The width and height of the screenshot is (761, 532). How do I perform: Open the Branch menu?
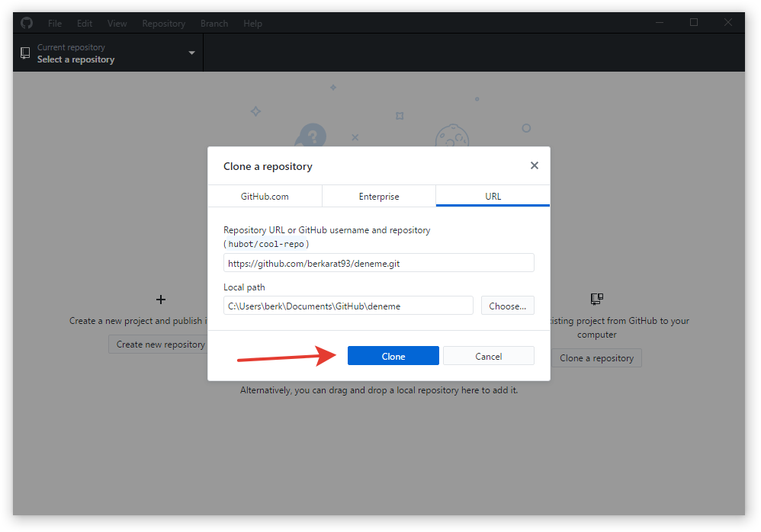(x=214, y=24)
